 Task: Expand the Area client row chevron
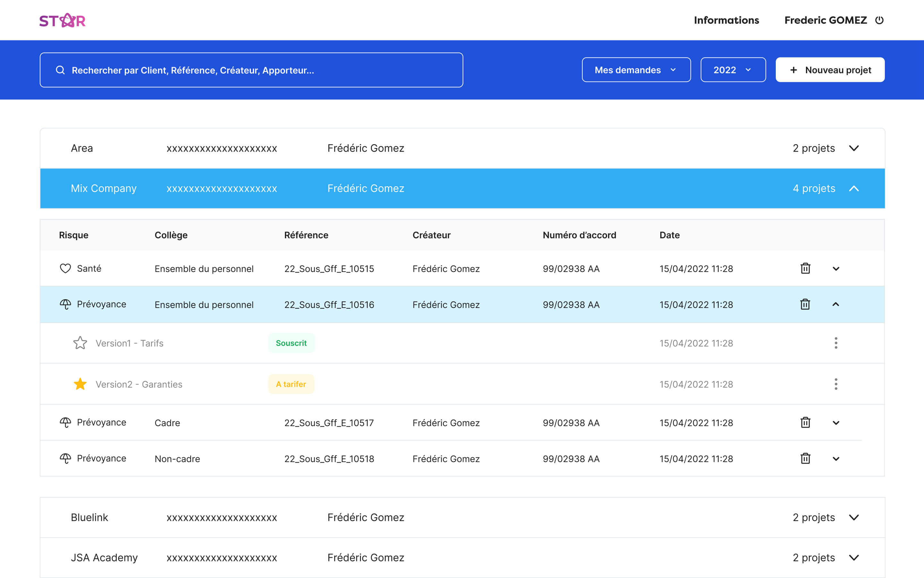pyautogui.click(x=854, y=148)
